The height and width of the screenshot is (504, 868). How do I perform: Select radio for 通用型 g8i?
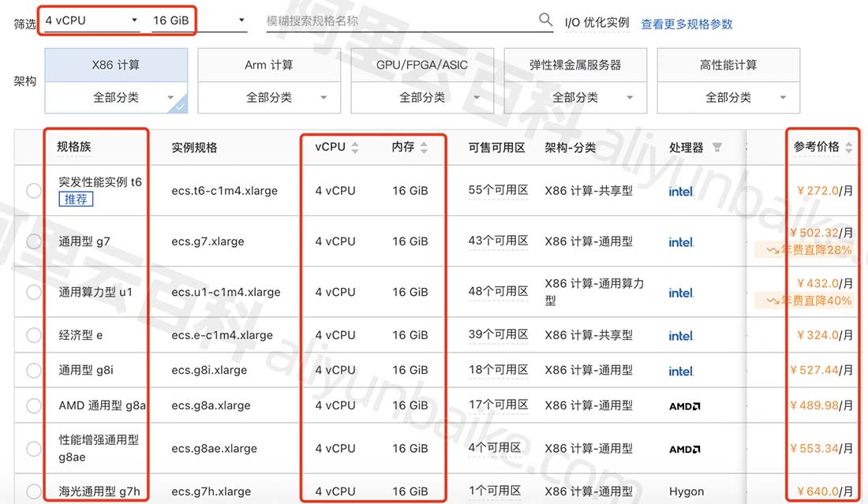[34, 370]
